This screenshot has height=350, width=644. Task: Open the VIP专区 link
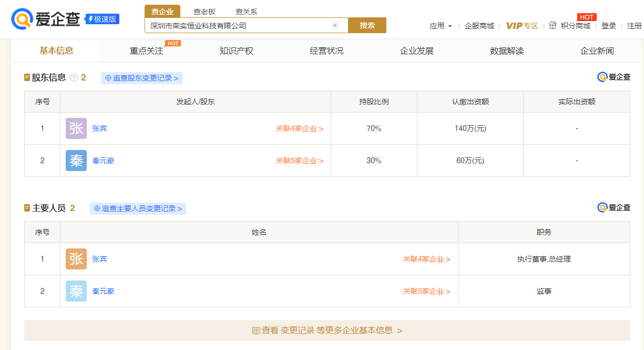click(x=522, y=26)
